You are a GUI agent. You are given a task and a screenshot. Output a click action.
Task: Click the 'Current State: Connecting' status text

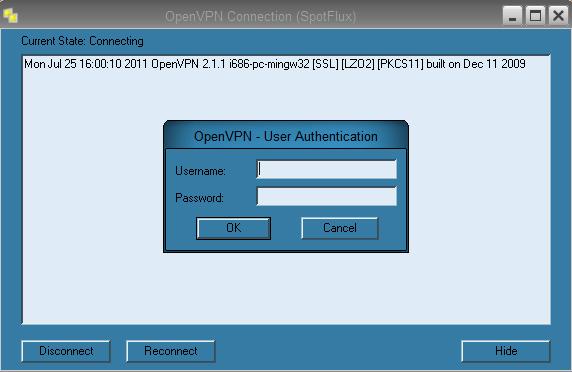[82, 41]
